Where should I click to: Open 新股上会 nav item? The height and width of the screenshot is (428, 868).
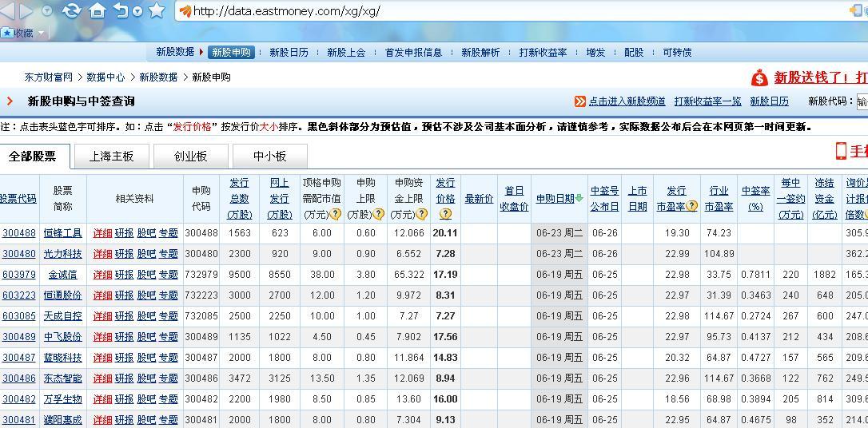[346, 53]
